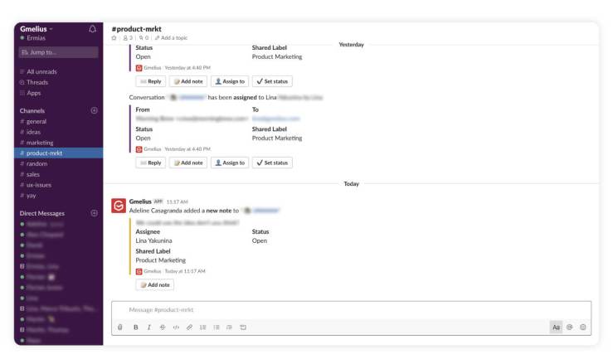Switch to the #yay channel
The width and height of the screenshot is (613, 364).
click(x=58, y=195)
